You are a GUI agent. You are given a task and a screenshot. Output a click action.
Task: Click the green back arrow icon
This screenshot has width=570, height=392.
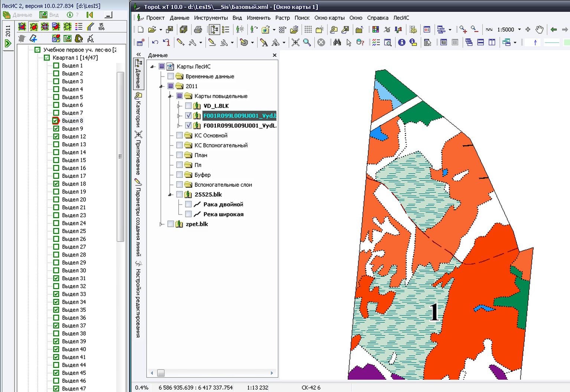554,29
